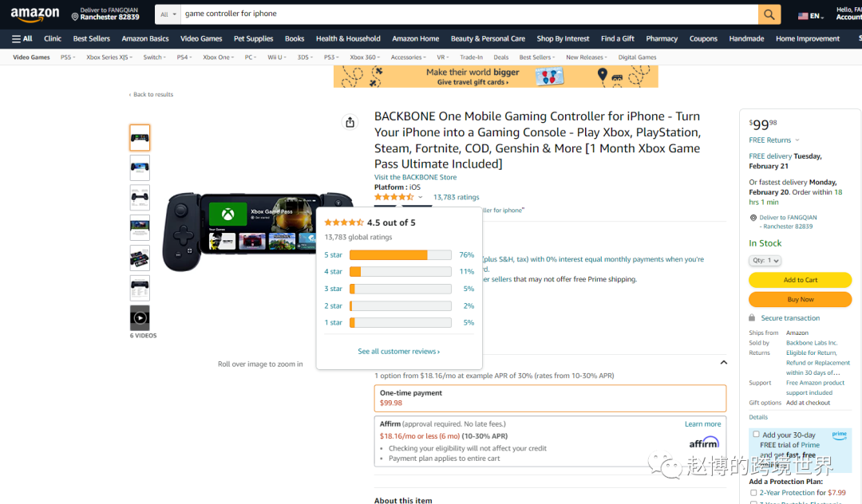The width and height of the screenshot is (862, 504).
Task: Click the Secure transaction link
Action: click(x=790, y=318)
